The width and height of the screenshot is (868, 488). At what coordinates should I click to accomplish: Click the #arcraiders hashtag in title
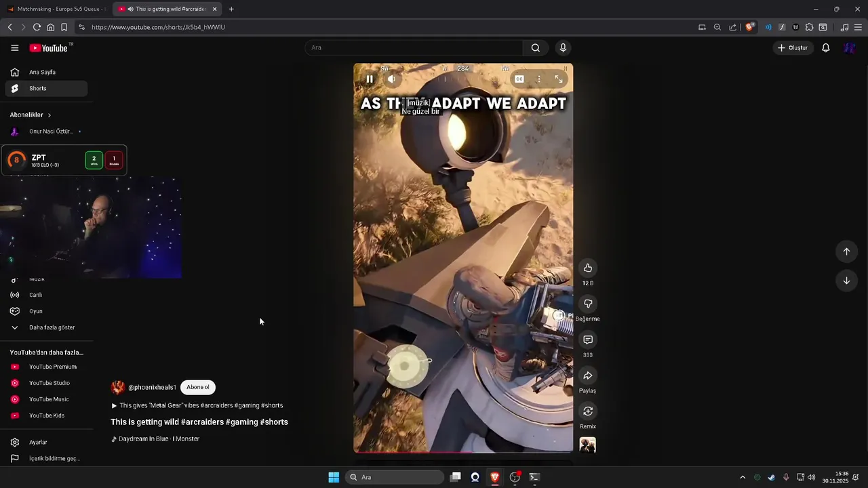click(x=202, y=422)
